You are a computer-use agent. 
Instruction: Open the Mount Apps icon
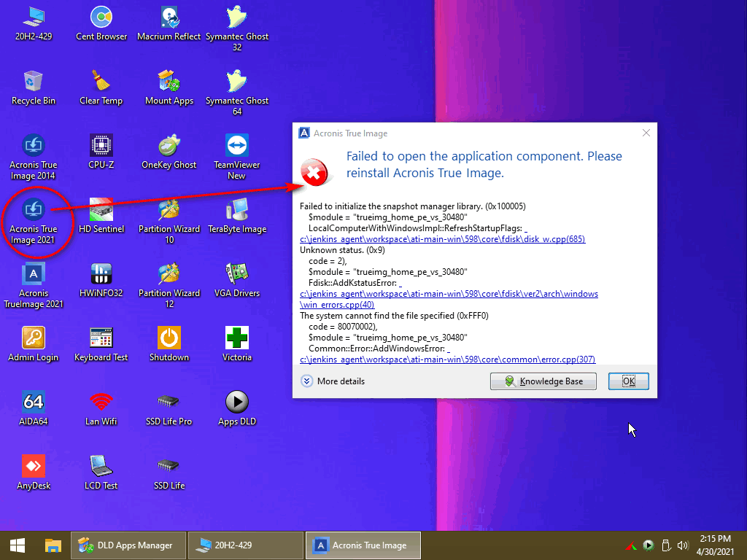click(169, 88)
